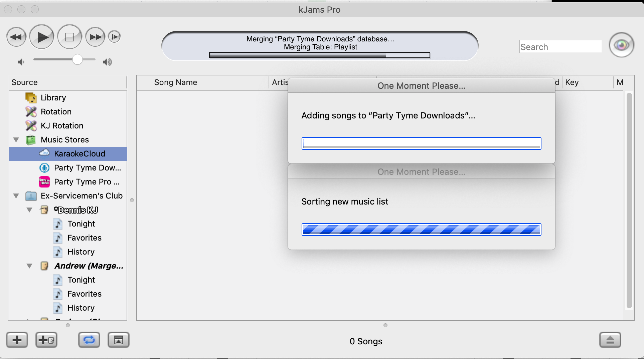Click the add playlist plus button

pyautogui.click(x=17, y=340)
